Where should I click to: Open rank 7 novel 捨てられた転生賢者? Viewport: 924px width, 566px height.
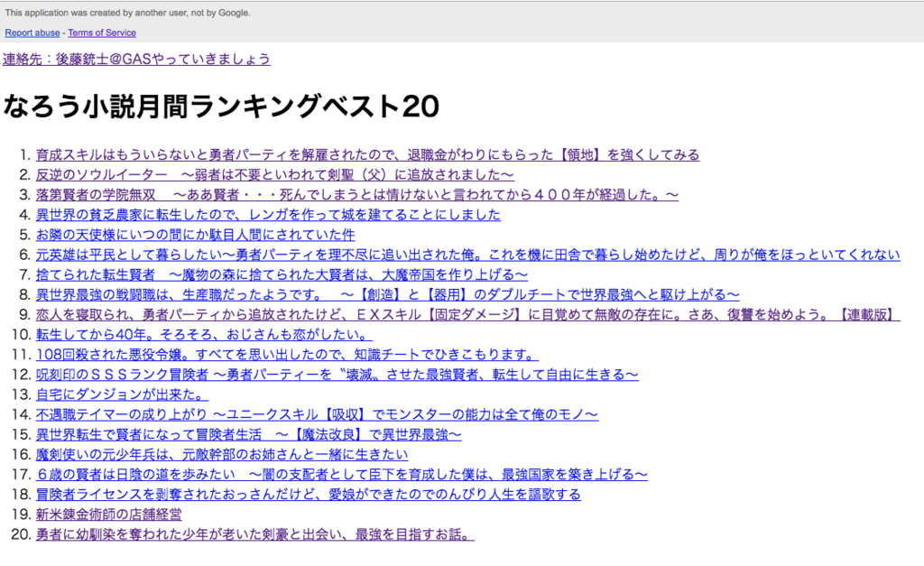point(282,275)
